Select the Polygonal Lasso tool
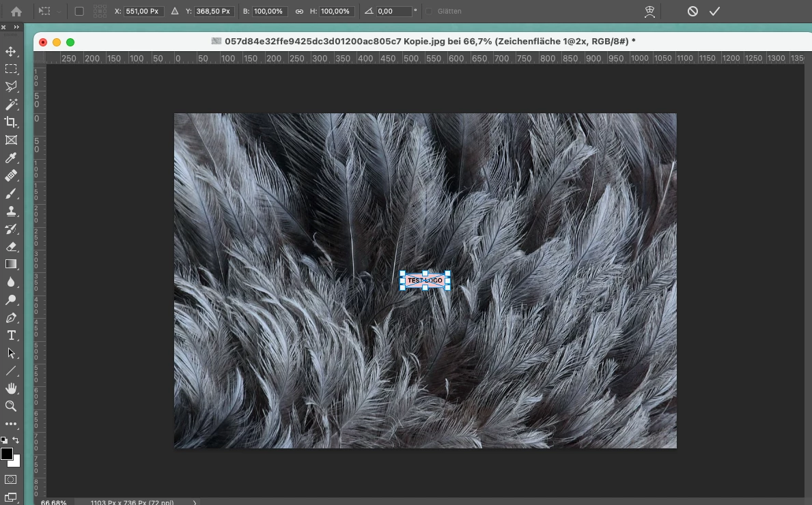The height and width of the screenshot is (505, 812). [x=11, y=87]
